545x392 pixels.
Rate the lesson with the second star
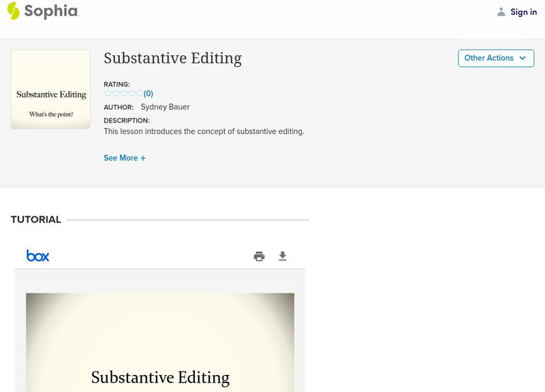[x=115, y=93]
